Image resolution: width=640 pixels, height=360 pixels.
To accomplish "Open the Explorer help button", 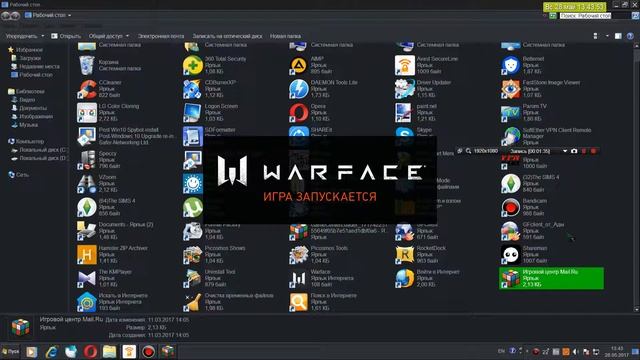I will coord(630,36).
